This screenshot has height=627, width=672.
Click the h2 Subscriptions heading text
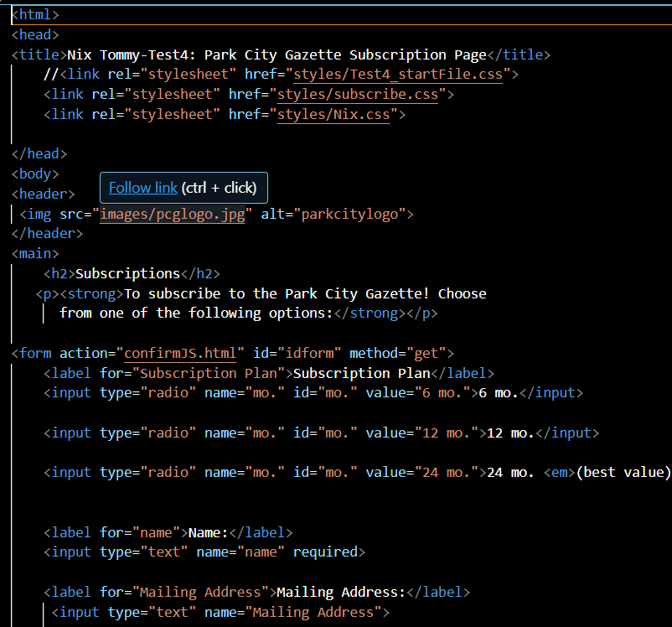(127, 273)
